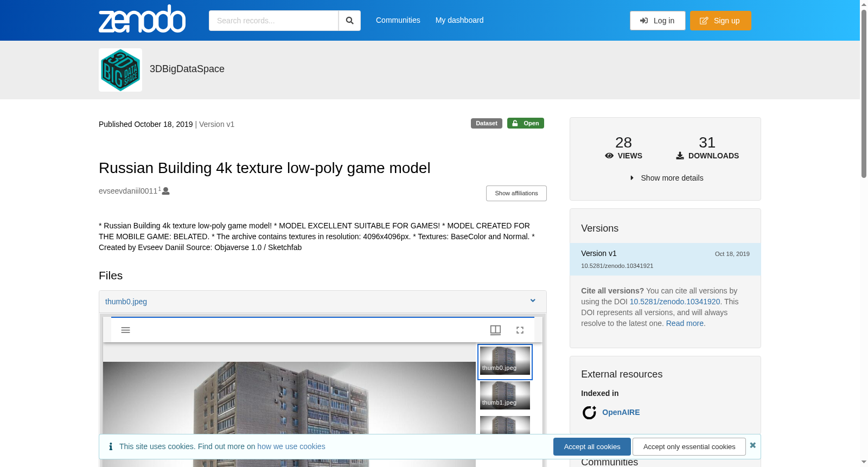Open the Zenodo home logo

pos(142,20)
